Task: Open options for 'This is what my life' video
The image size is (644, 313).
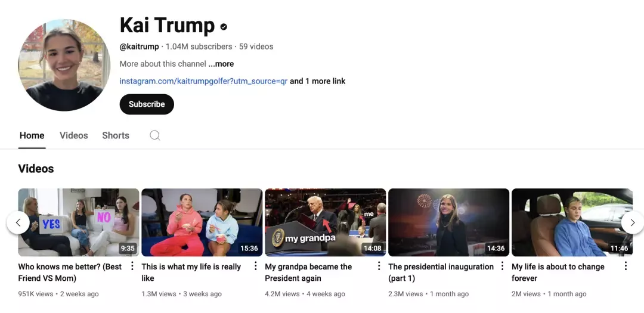Action: pos(255,266)
